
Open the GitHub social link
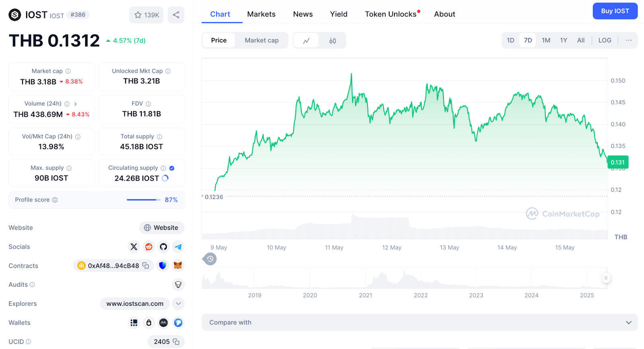pos(163,247)
